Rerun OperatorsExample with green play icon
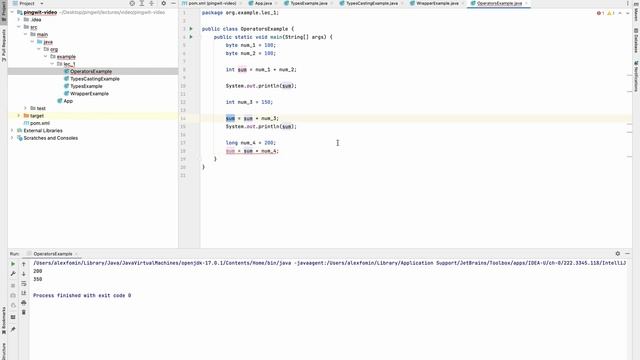 tap(13, 264)
